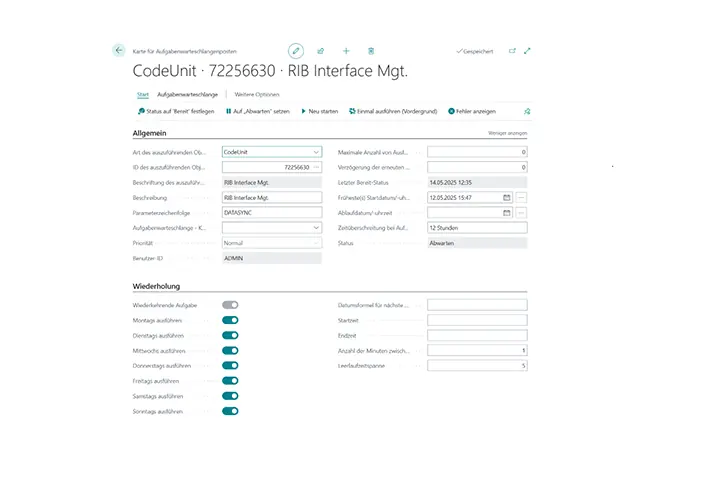Toggle Montags ausführen switch
716x478 pixels.
tap(230, 320)
